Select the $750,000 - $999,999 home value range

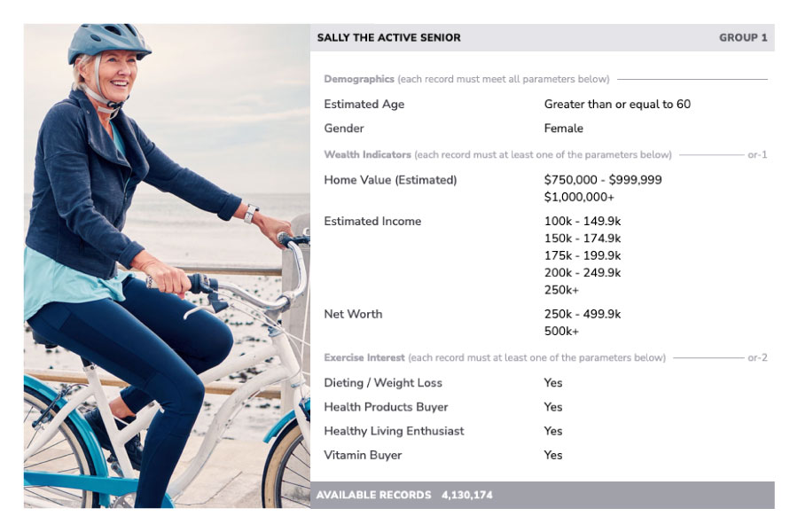click(x=603, y=180)
